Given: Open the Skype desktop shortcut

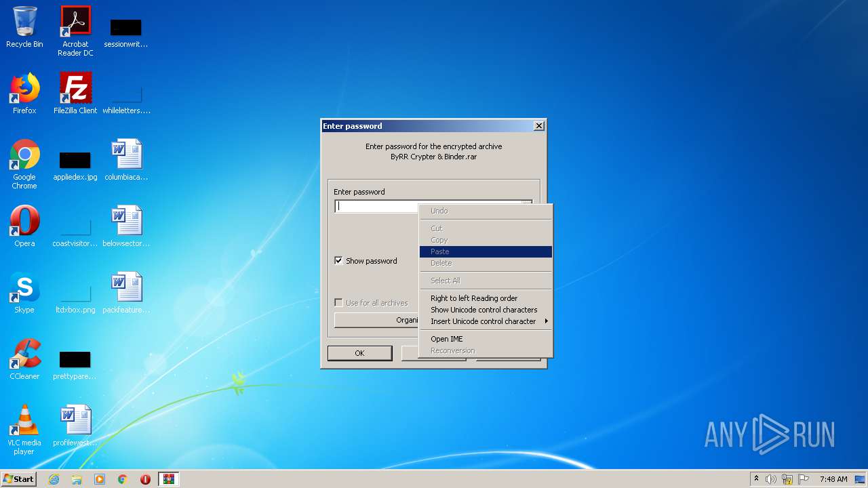Looking at the screenshot, I should pyautogui.click(x=24, y=293).
